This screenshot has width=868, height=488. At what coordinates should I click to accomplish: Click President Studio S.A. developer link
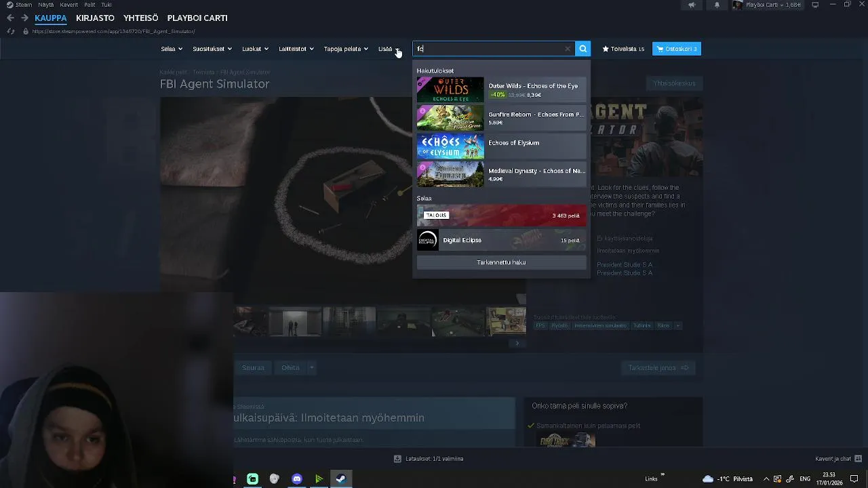(x=625, y=264)
